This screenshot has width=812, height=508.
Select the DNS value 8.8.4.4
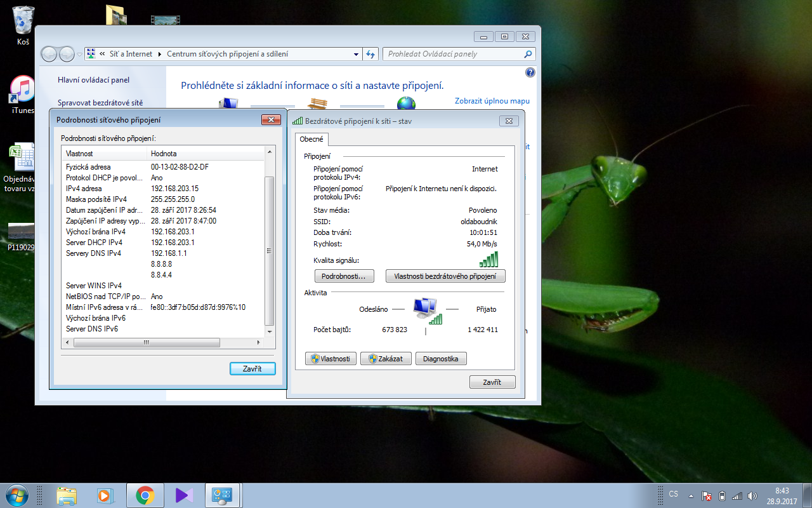(161, 275)
